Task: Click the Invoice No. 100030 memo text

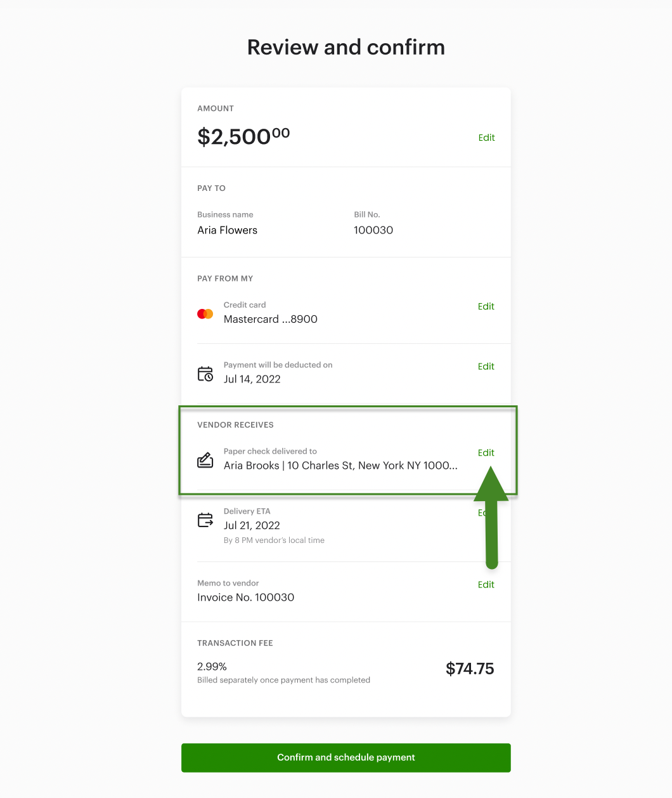Action: coord(245,598)
